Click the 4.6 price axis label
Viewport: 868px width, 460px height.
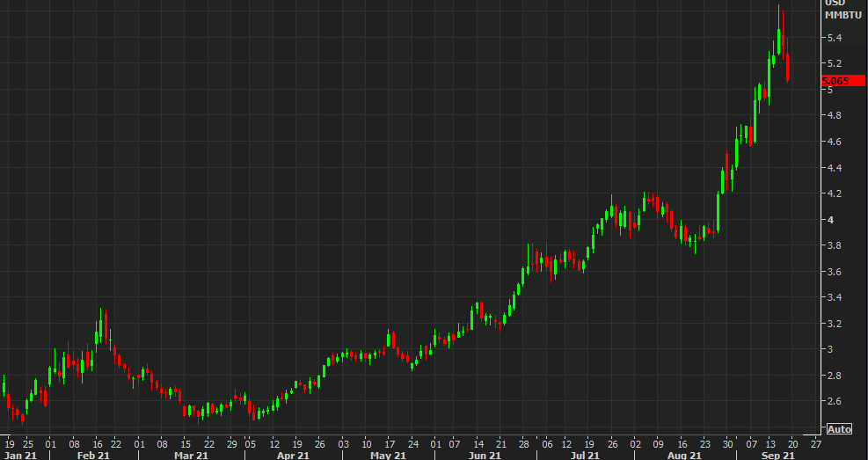click(832, 142)
